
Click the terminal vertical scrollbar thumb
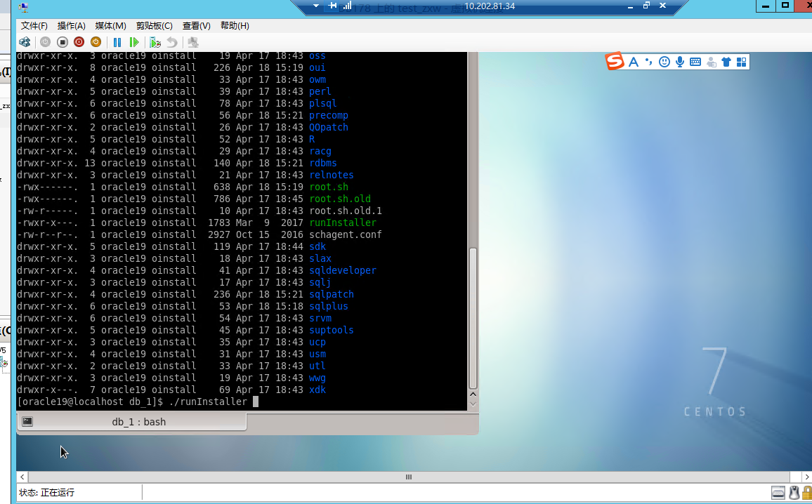click(472, 318)
